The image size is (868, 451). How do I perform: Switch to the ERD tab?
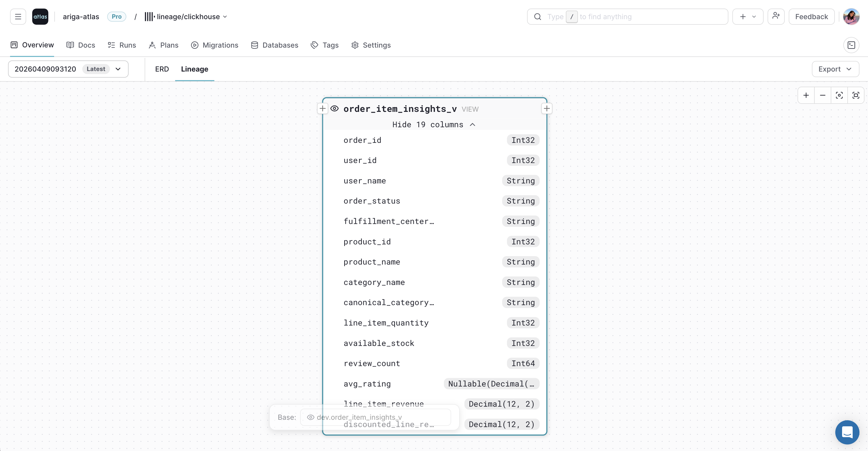click(162, 69)
